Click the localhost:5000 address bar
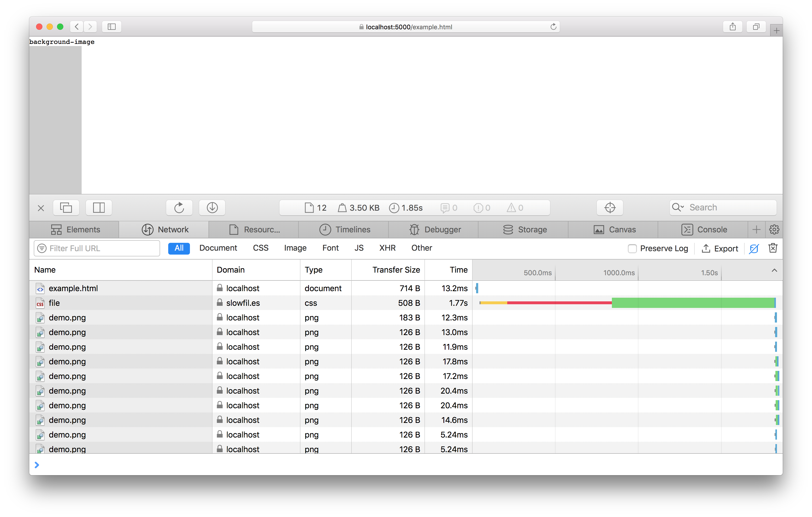The height and width of the screenshot is (517, 812). coord(406,27)
